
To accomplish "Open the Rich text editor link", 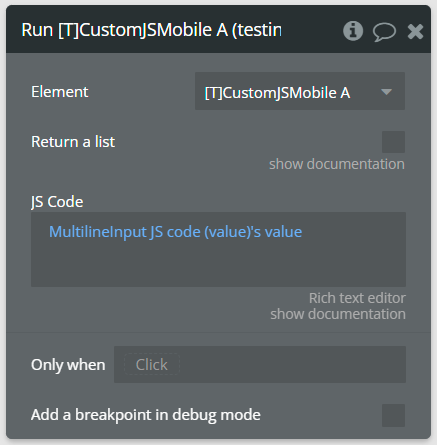I will click(x=357, y=298).
